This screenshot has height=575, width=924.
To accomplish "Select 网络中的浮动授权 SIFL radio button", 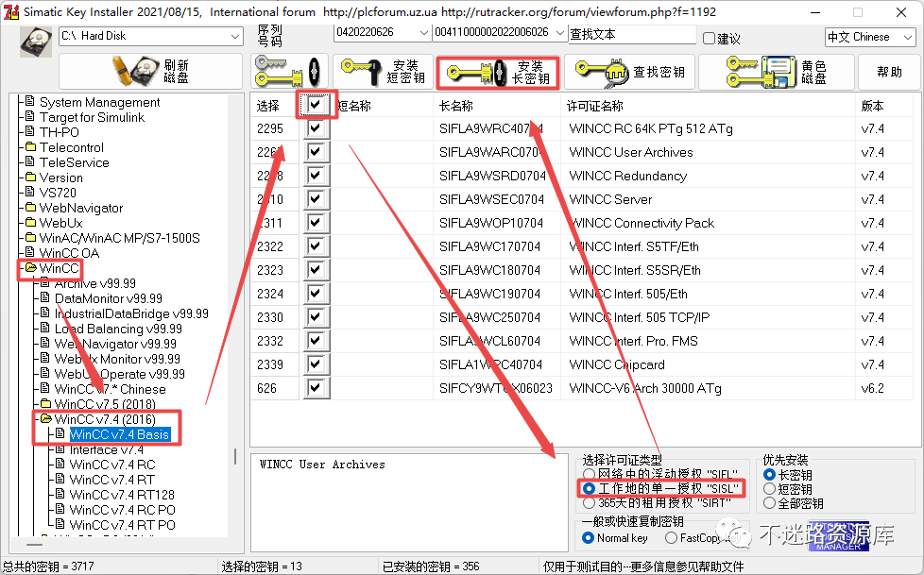I will (589, 474).
